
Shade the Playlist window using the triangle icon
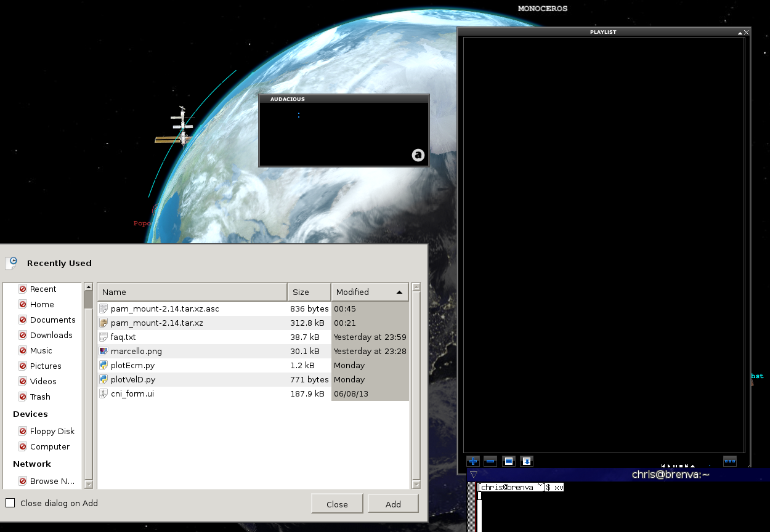(740, 32)
